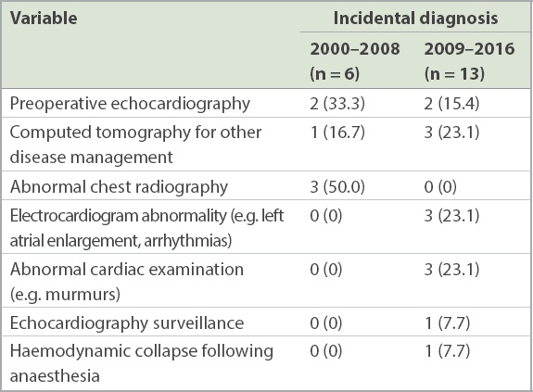Select Abnormal chest radiography row label
Screen dimensions: 533x392
pyautogui.click(x=119, y=187)
